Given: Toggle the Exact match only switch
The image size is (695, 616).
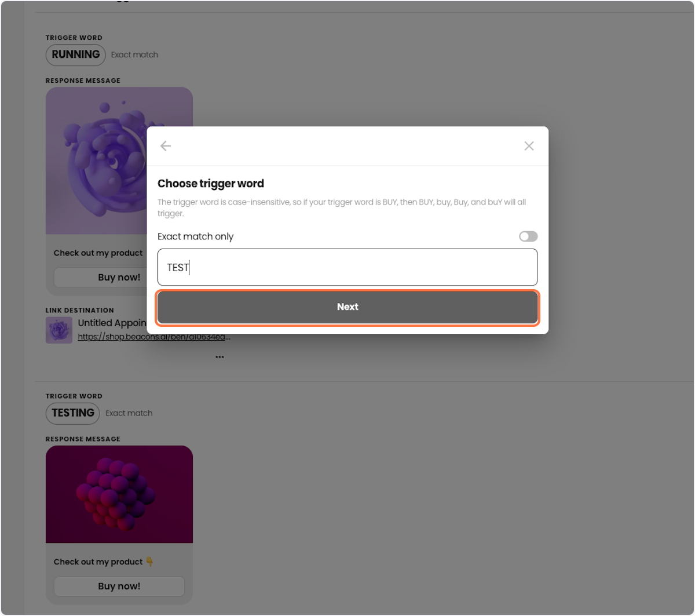Looking at the screenshot, I should pos(528,236).
